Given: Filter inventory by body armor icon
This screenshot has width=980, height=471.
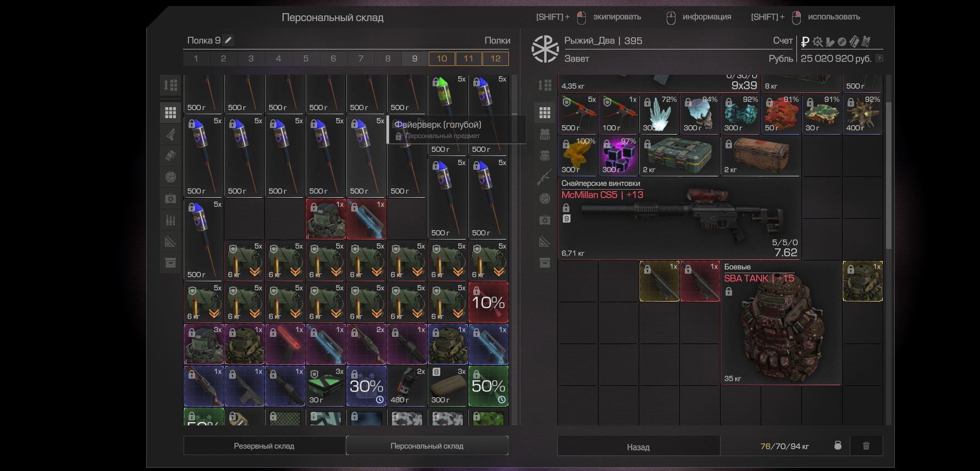Looking at the screenshot, I should pyautogui.click(x=545, y=134).
